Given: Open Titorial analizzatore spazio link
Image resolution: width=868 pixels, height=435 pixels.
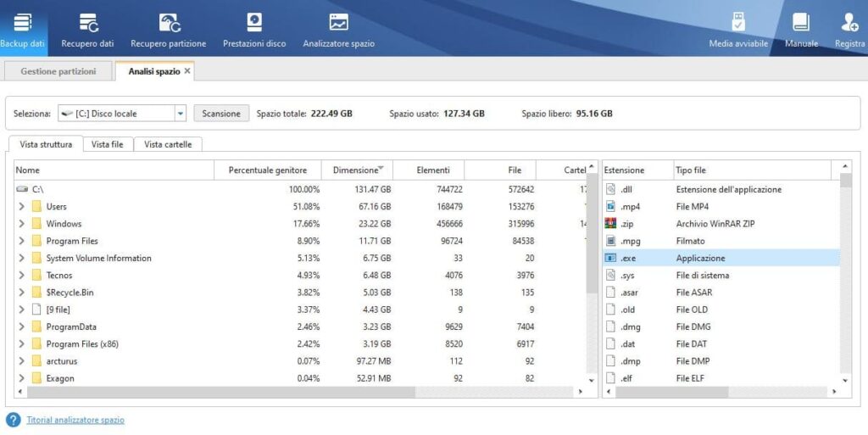Looking at the screenshot, I should coord(75,420).
